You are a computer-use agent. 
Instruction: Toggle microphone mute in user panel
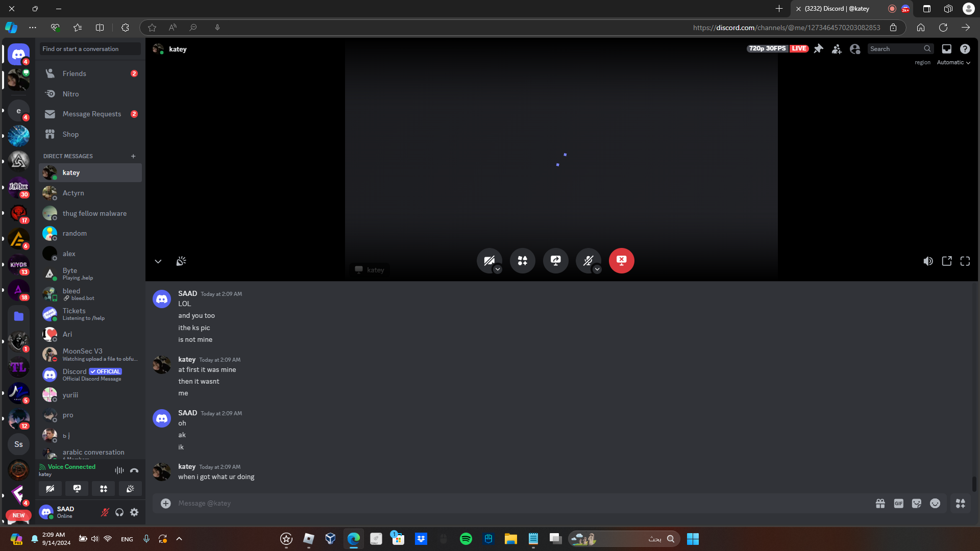tap(105, 512)
